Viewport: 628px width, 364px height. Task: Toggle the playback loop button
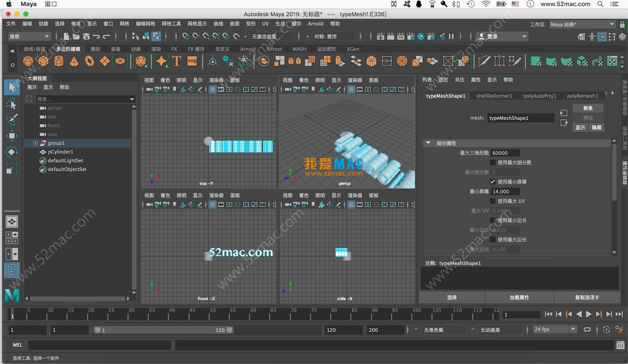587,329
